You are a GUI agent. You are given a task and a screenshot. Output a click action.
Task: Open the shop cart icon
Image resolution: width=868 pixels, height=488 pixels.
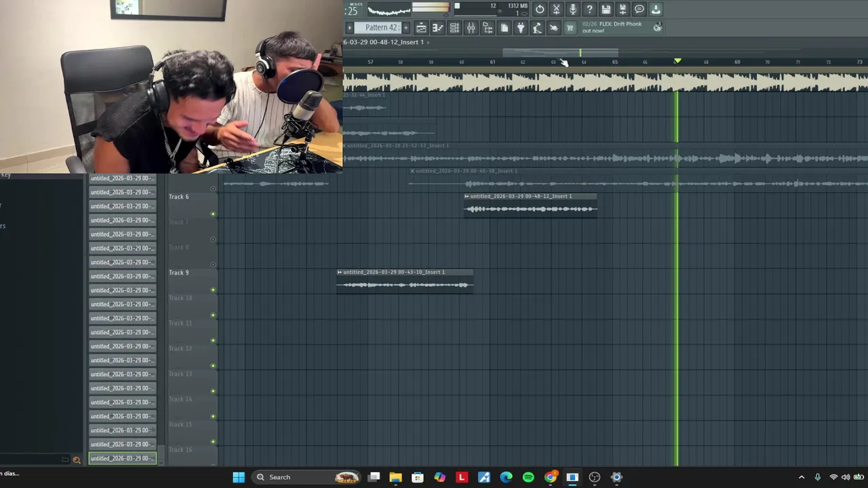(x=570, y=28)
